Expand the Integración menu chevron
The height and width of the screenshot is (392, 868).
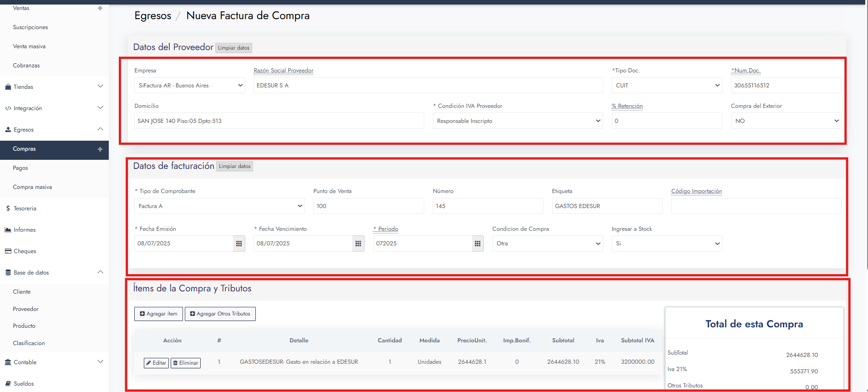coord(100,108)
